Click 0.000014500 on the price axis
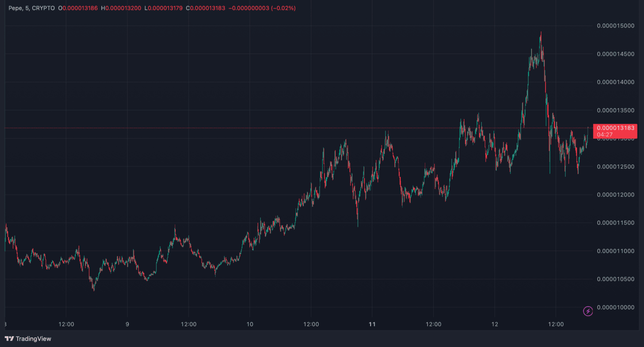 pos(615,54)
